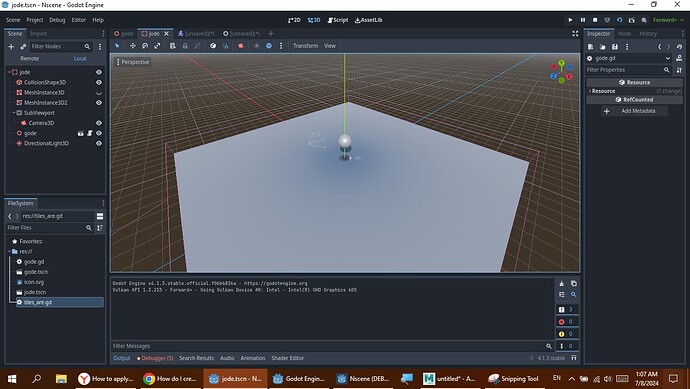Viewport: 690px width, 389px height.
Task: Click the Filter Properties search field
Action: point(628,70)
